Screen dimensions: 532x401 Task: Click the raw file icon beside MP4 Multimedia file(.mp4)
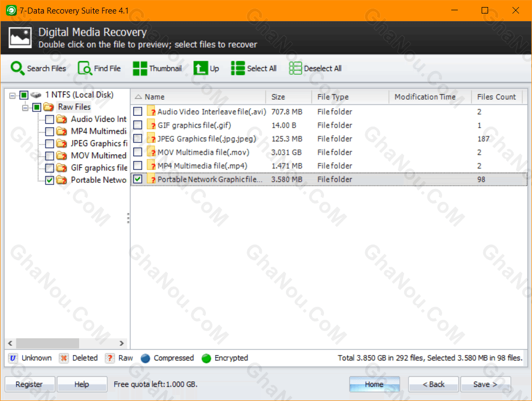pos(151,166)
